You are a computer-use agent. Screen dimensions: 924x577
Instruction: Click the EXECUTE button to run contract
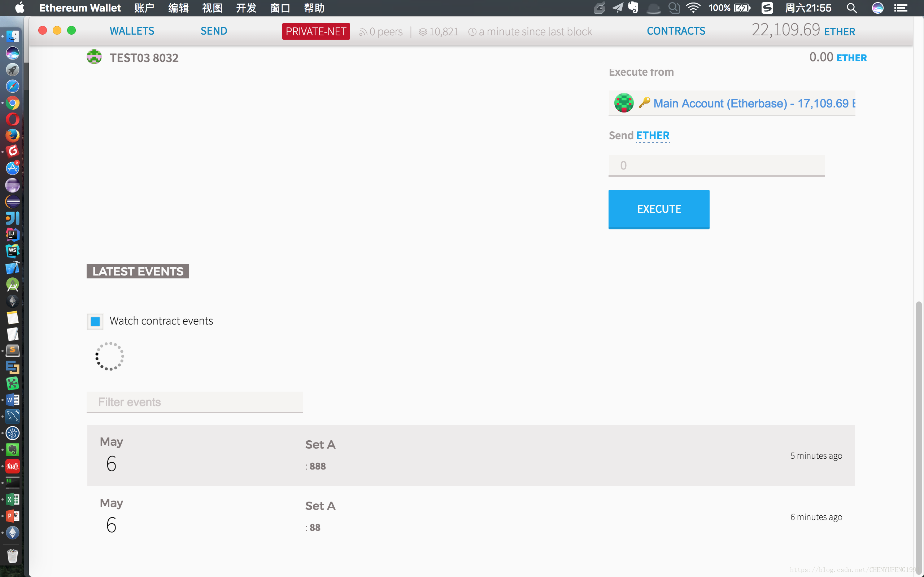tap(659, 209)
